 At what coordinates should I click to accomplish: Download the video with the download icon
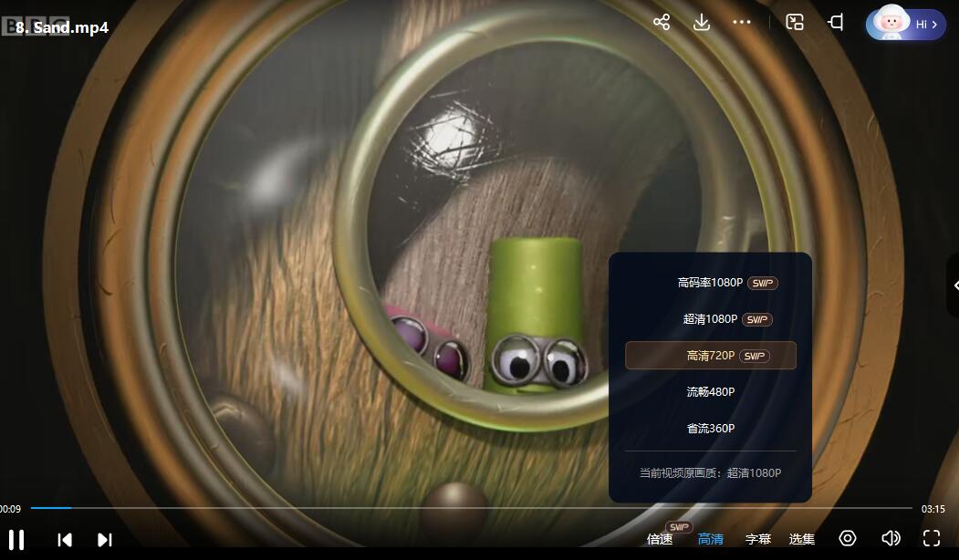(x=702, y=23)
